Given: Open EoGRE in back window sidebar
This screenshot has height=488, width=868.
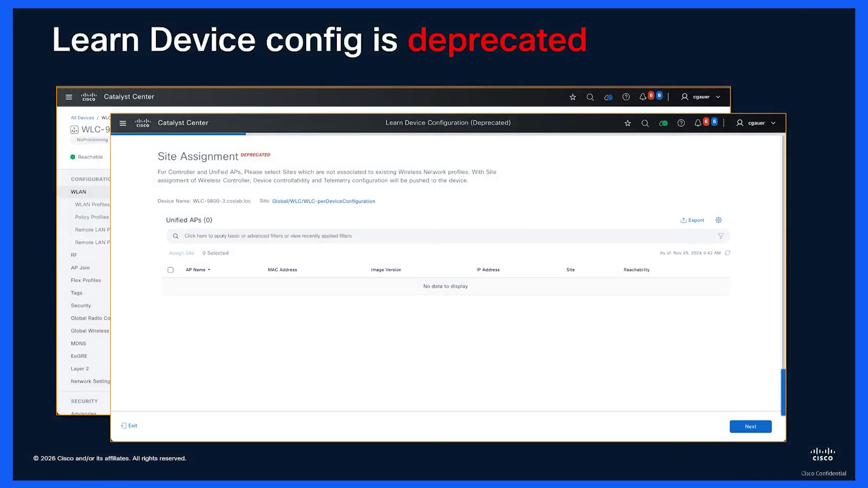Looking at the screenshot, I should (79, 356).
